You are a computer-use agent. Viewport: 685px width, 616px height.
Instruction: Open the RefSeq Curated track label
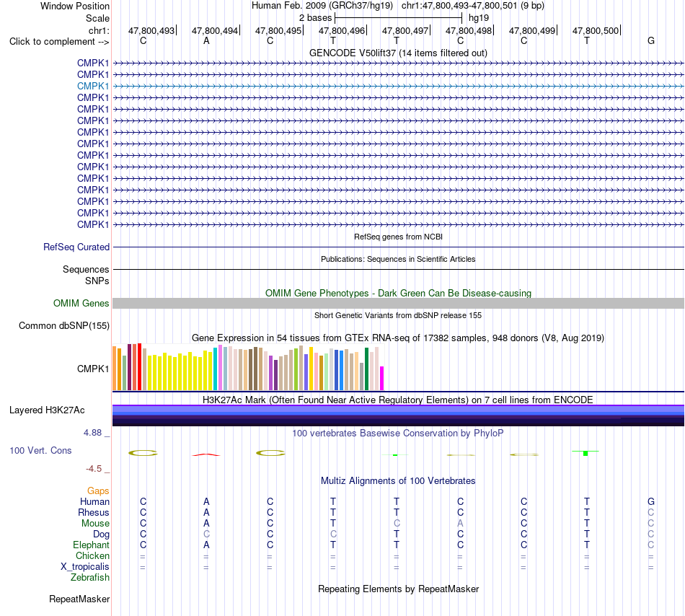pyautogui.click(x=76, y=247)
